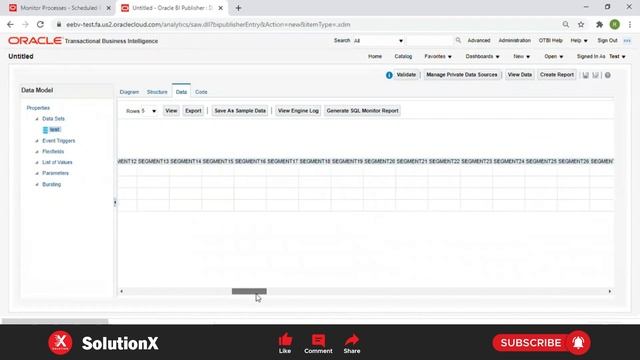Viewport: 640px width, 360px height.
Task: Click the SolutionX round logo
Action: point(60,342)
